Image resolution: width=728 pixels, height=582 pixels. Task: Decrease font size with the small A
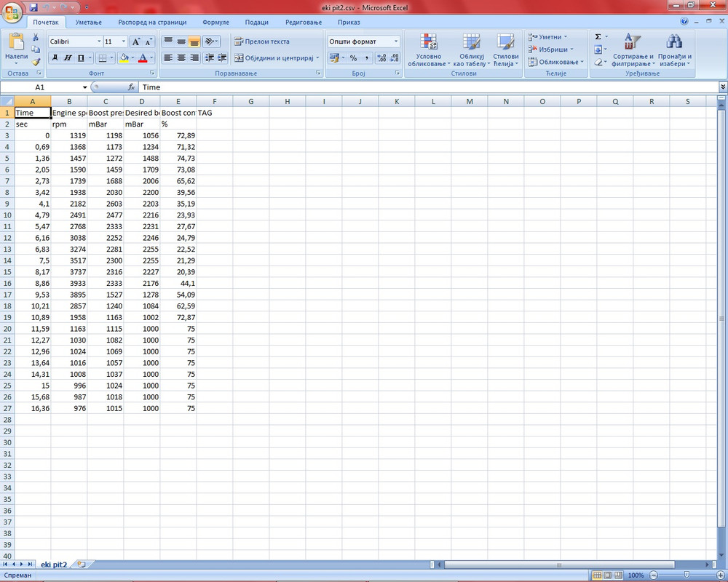[x=148, y=41]
